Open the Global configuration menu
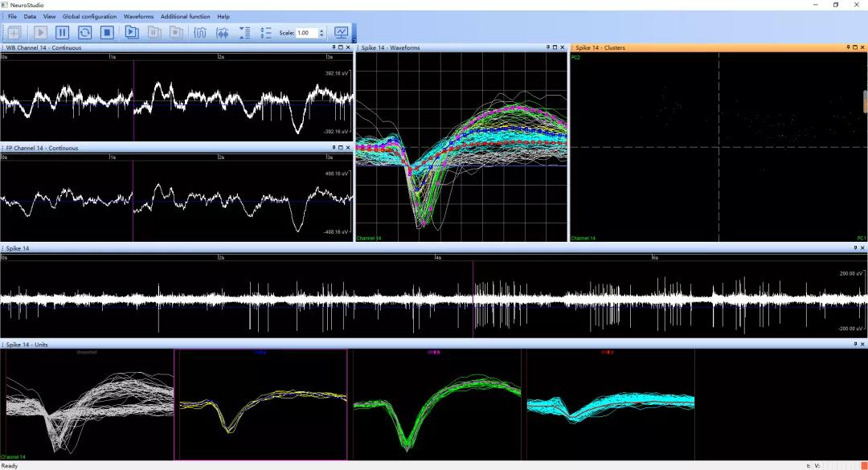Viewport: 868px width, 470px height. point(90,17)
